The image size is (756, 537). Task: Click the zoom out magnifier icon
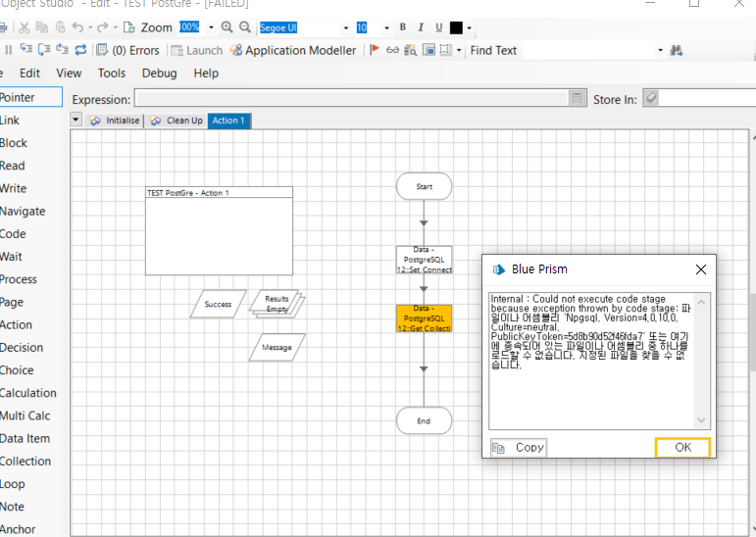pos(245,27)
